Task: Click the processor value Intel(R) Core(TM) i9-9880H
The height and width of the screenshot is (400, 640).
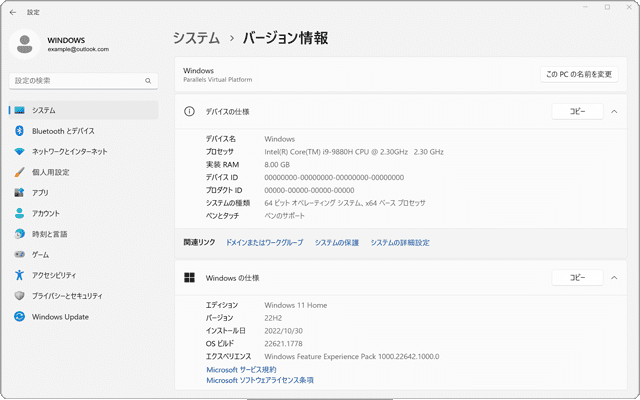Action: [x=354, y=152]
